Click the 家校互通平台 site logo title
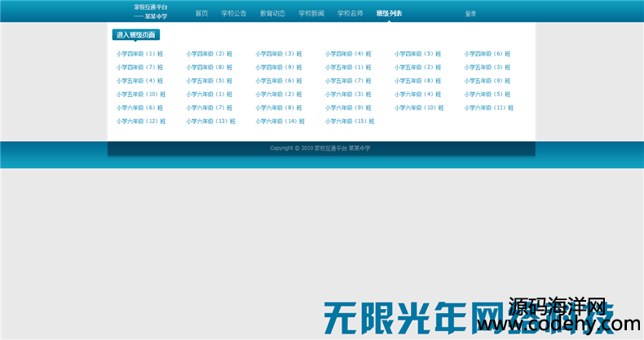 point(151,7)
